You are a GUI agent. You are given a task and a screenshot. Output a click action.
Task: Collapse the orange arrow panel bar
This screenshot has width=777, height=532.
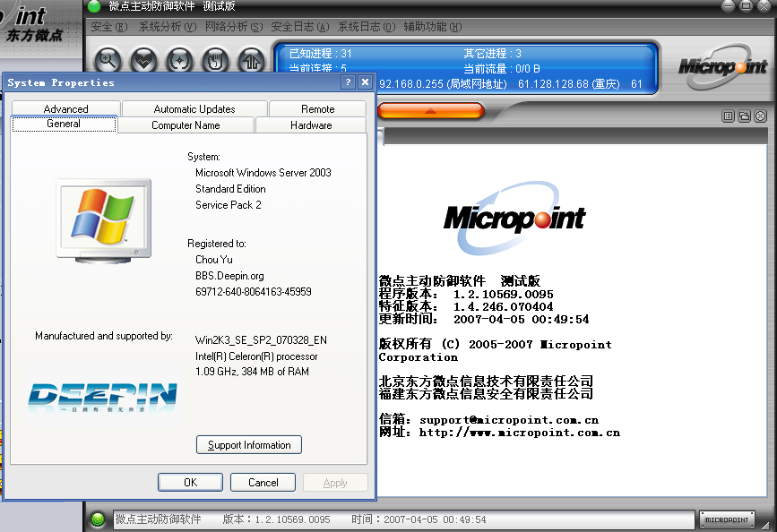[x=430, y=111]
